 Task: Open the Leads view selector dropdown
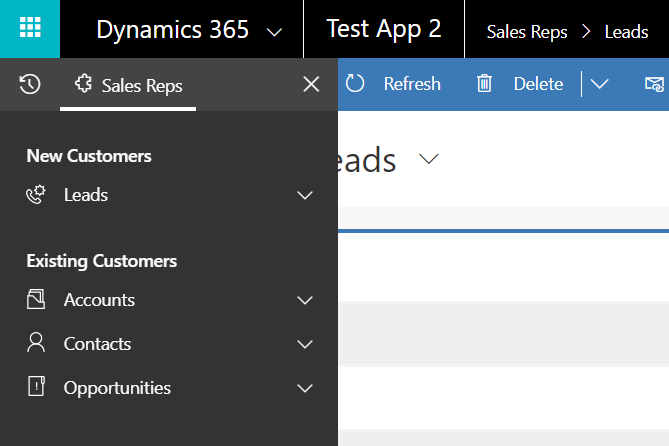tap(429, 160)
